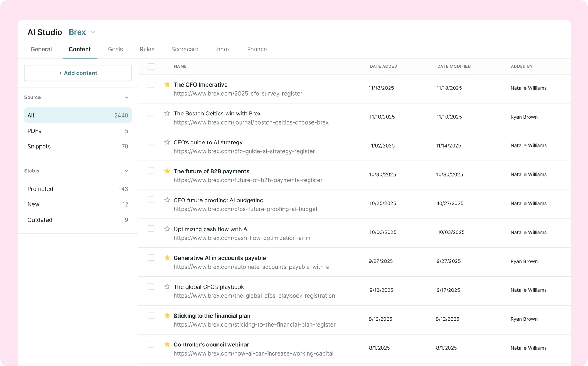
Task: Switch to the General tab
Action: (x=41, y=49)
